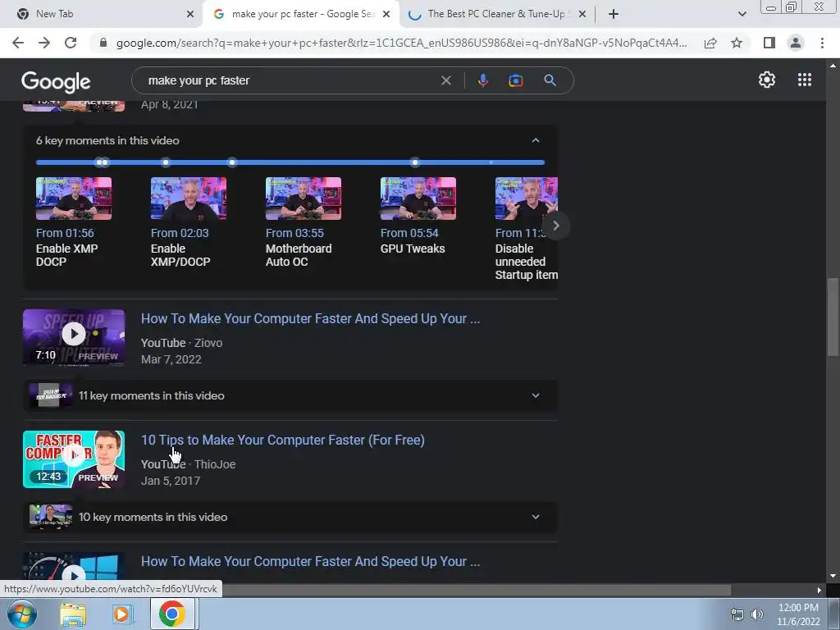Screen dimensions: 840x630
Task: Open the browser side panel
Action: [x=769, y=43]
